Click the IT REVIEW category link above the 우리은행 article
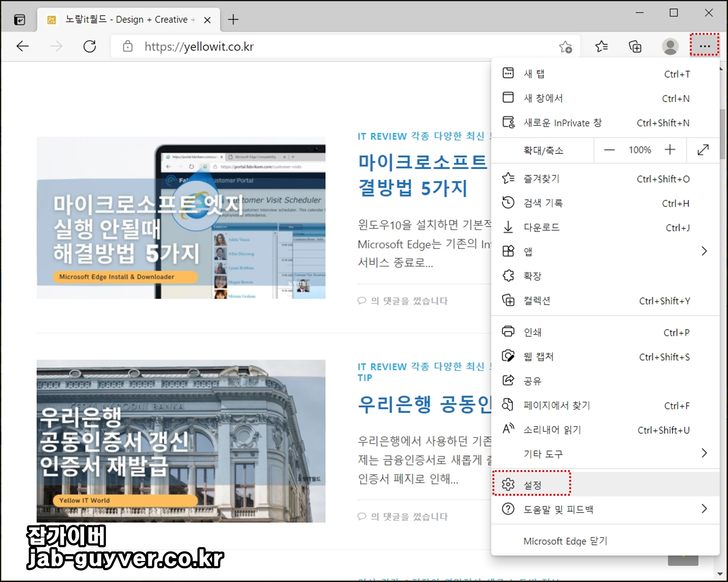This screenshot has width=728, height=582. [382, 367]
